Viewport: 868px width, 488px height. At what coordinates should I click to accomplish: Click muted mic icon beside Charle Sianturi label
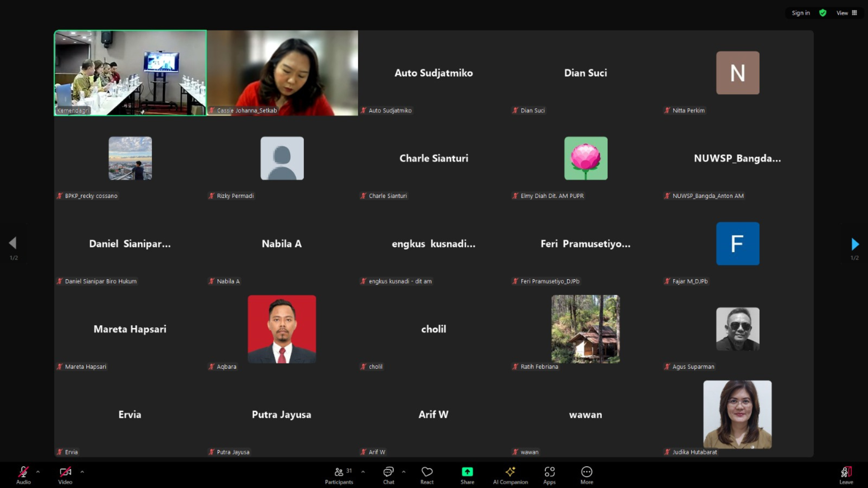coord(363,196)
